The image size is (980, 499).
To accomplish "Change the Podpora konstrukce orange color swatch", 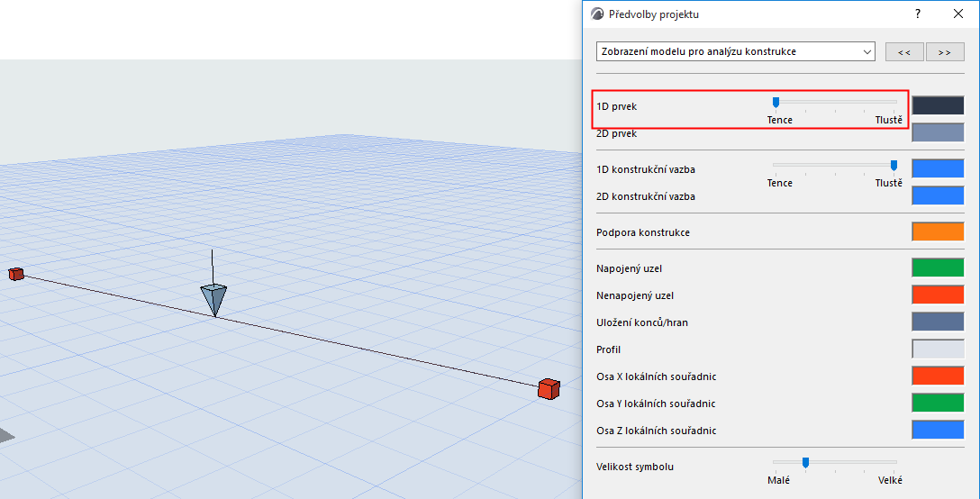I will 938,232.
